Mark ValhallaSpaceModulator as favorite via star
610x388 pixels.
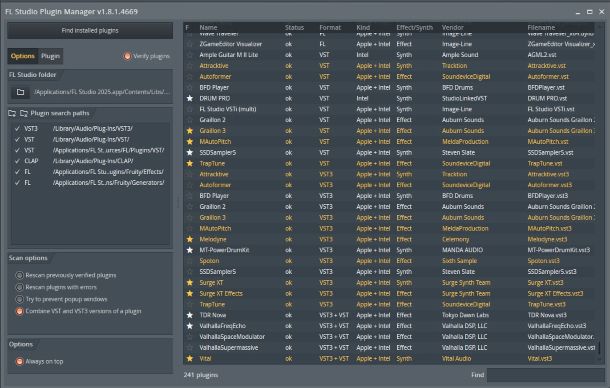coord(190,337)
